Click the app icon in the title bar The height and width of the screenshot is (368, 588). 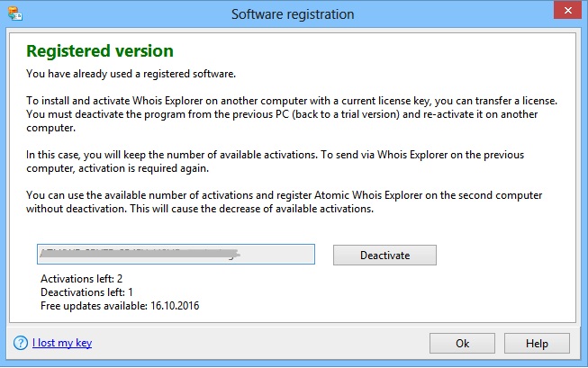tap(15, 13)
